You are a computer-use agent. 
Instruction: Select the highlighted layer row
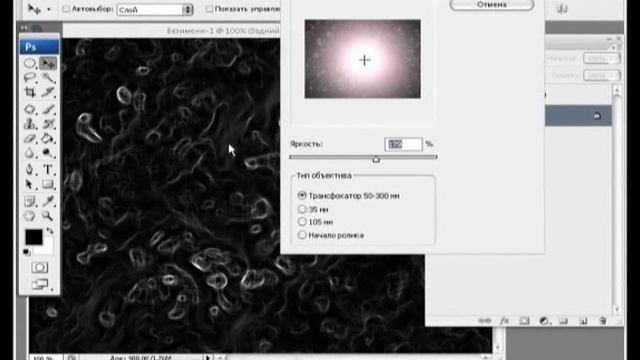coord(578,116)
